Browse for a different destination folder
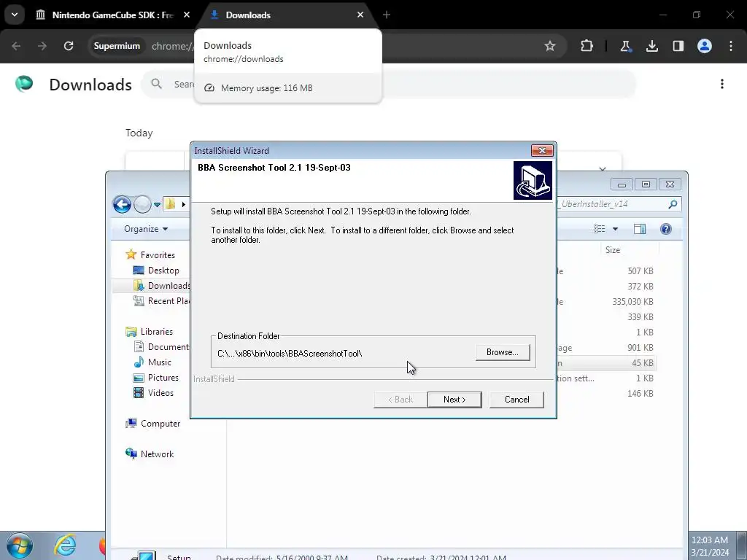The height and width of the screenshot is (560, 747). click(x=502, y=352)
